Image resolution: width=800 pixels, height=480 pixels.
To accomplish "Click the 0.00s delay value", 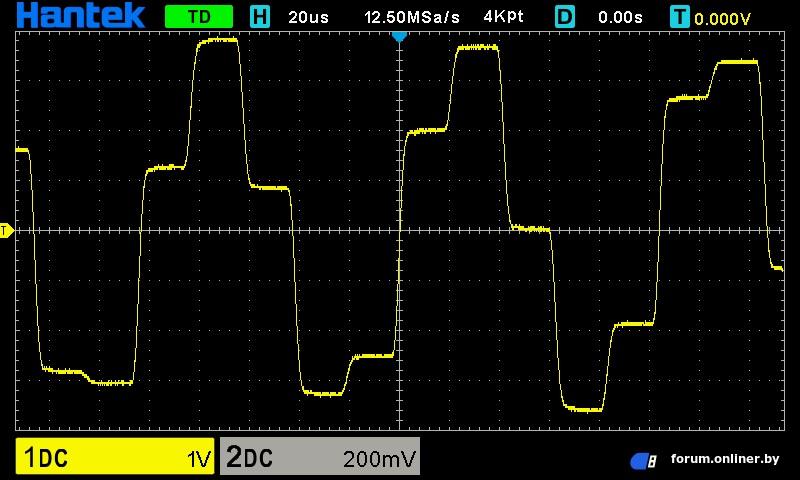I will point(620,17).
